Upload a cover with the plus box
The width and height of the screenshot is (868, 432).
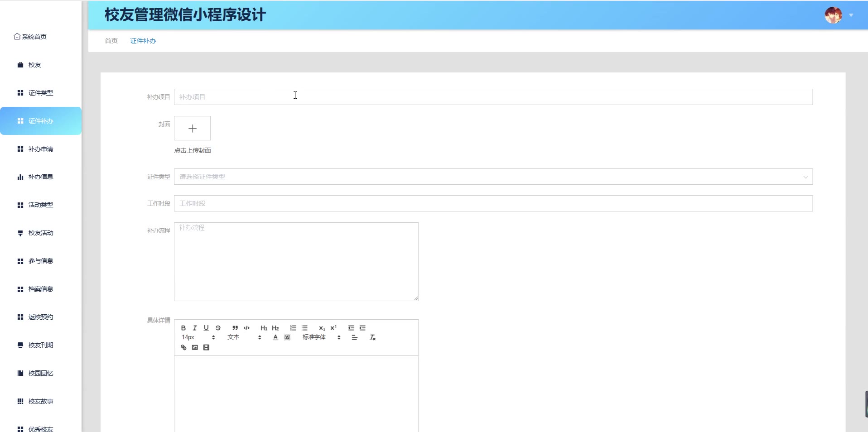[x=193, y=128]
